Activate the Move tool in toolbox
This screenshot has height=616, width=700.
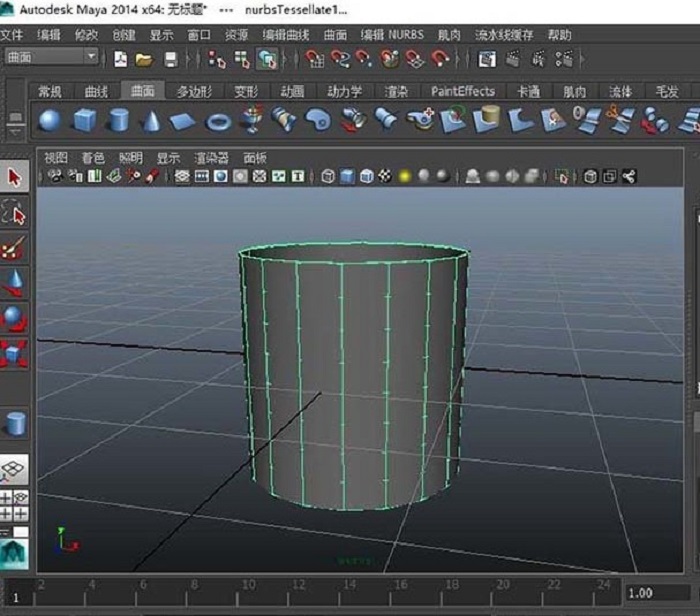(x=14, y=284)
